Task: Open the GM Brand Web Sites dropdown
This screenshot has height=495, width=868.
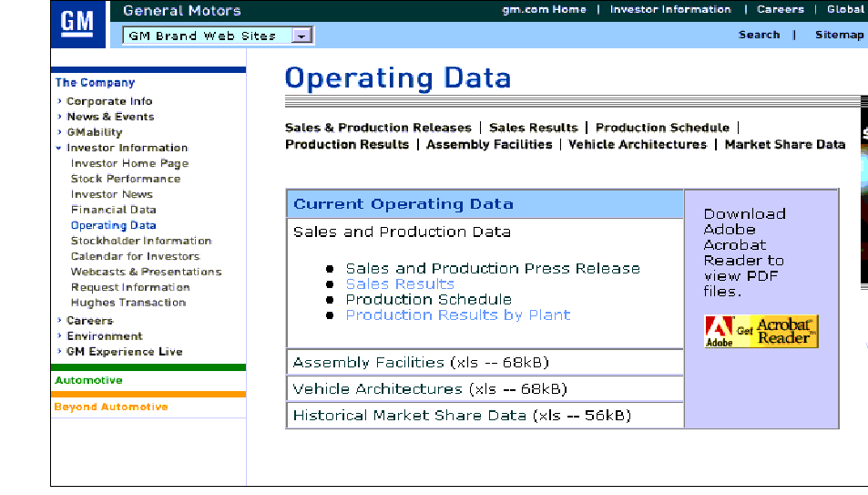Action: 218,36
